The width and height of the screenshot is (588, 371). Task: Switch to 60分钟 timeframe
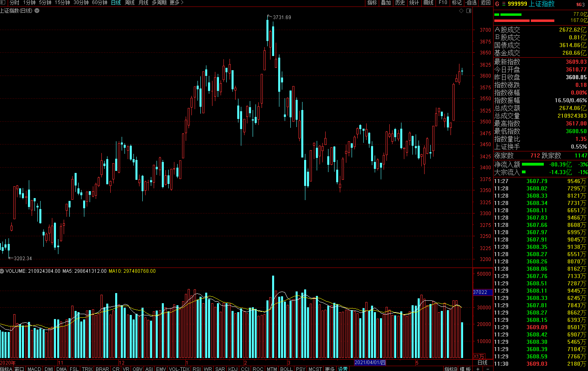point(99,3)
